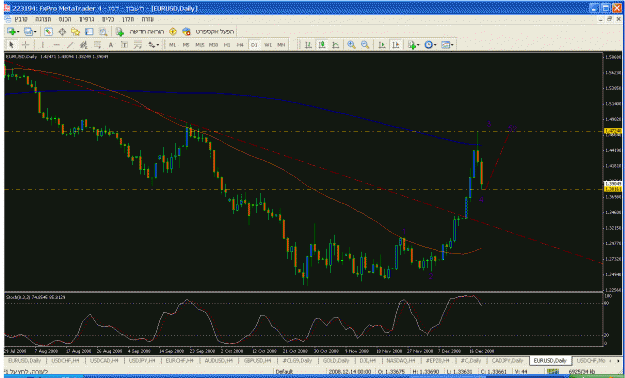
Task: Switch to the M5 timeframe
Action: 186,45
